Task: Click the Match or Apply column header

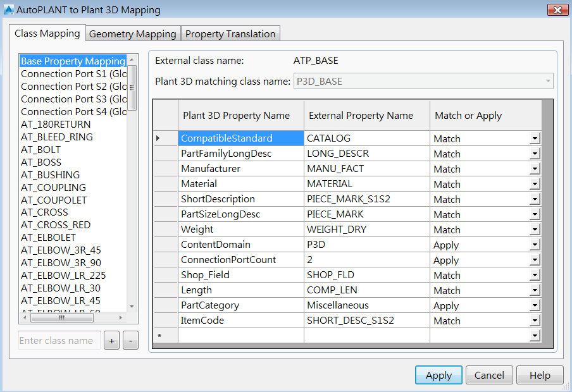Action: (486, 116)
